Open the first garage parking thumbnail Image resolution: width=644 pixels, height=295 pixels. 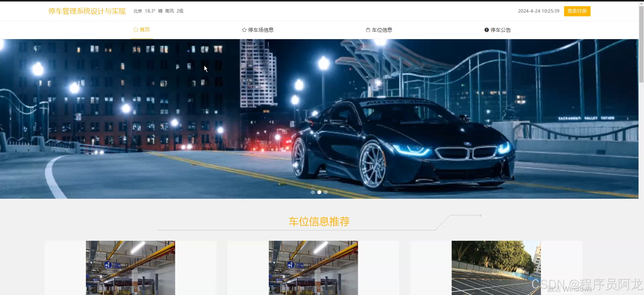pos(130,268)
